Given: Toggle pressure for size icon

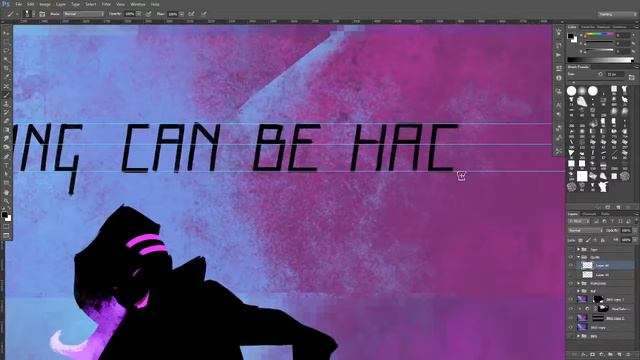Looking at the screenshot, I should coord(204,14).
